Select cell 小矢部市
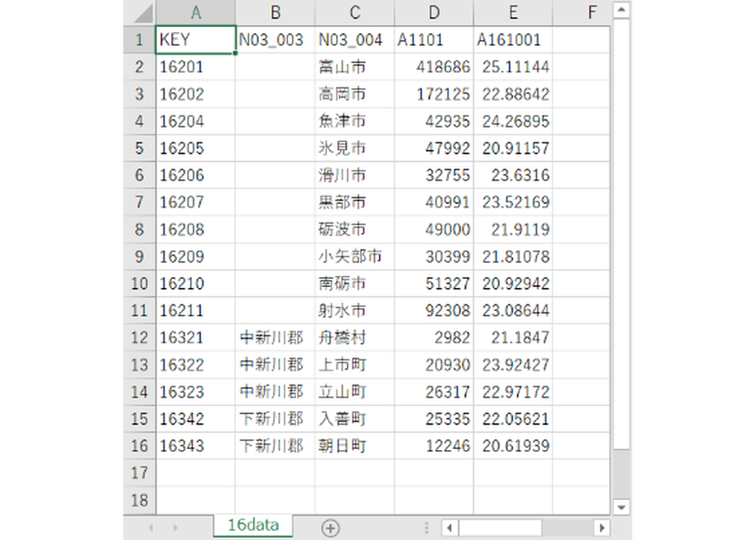 (x=354, y=257)
